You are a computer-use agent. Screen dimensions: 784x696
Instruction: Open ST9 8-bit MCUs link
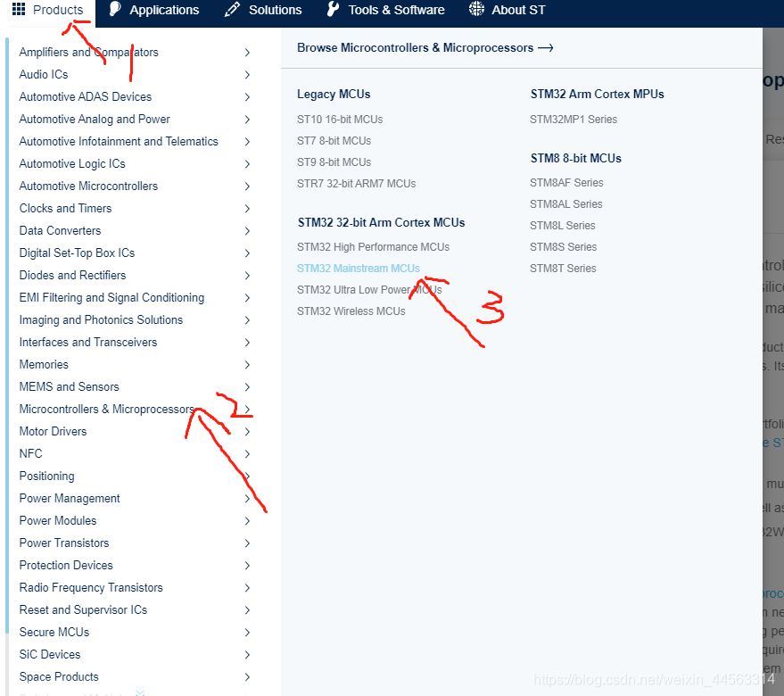coord(334,162)
